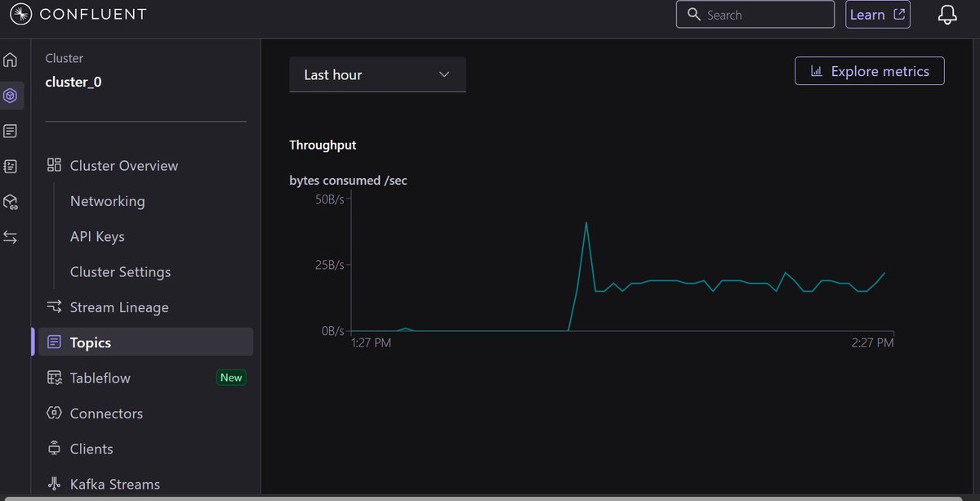Open Kafka Streams page
980x501 pixels.
[x=115, y=484]
